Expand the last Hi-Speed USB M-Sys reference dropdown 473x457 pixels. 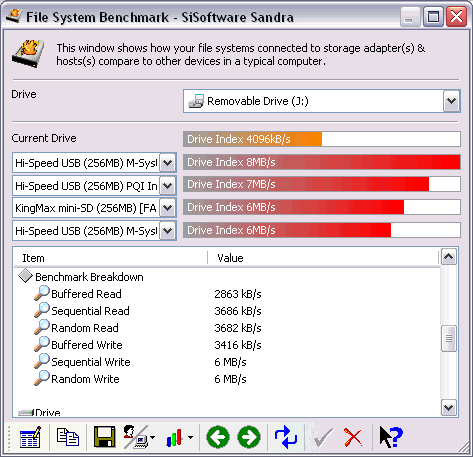167,231
